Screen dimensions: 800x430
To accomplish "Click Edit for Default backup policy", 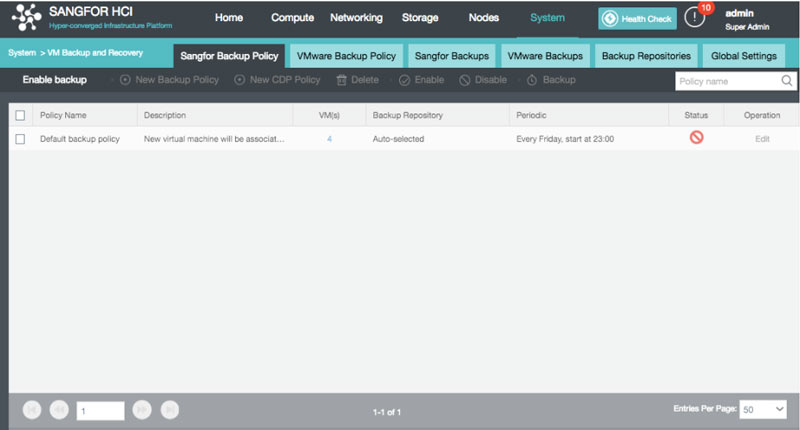I will tap(762, 139).
